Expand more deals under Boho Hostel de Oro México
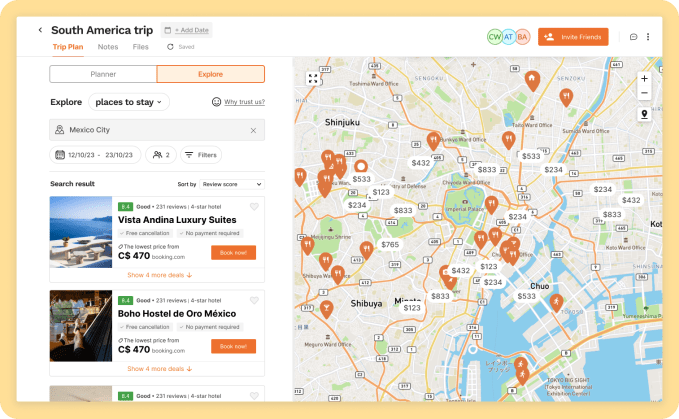The image size is (679, 419). pos(159,369)
